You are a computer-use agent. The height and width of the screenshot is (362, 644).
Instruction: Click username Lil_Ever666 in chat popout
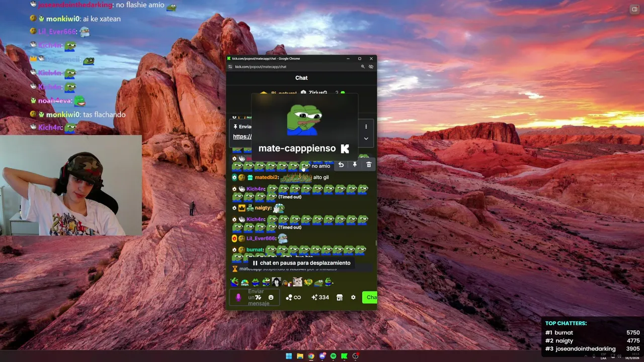click(x=261, y=238)
